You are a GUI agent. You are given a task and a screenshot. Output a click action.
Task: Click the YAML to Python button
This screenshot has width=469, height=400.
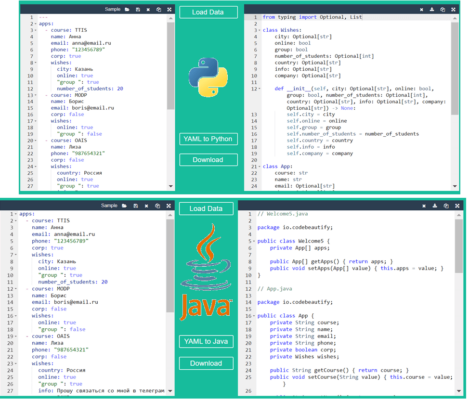[x=208, y=139]
